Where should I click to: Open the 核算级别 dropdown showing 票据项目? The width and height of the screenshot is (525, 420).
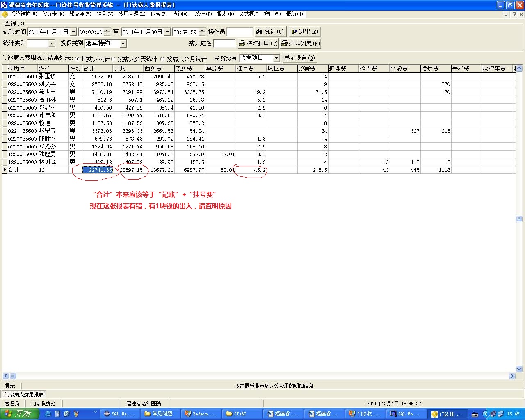(276, 58)
